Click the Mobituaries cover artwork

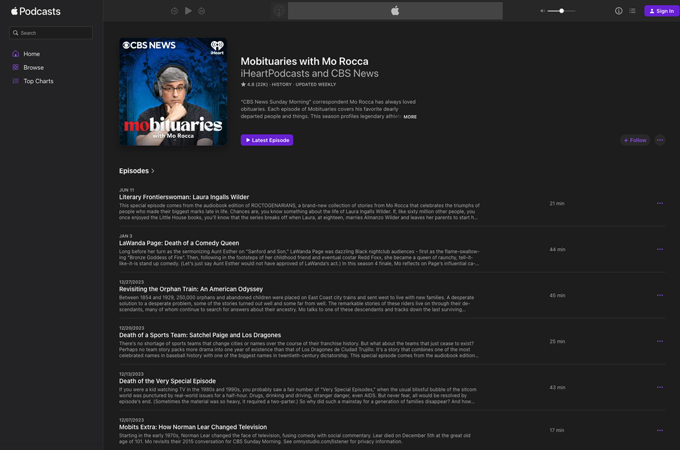click(x=173, y=92)
